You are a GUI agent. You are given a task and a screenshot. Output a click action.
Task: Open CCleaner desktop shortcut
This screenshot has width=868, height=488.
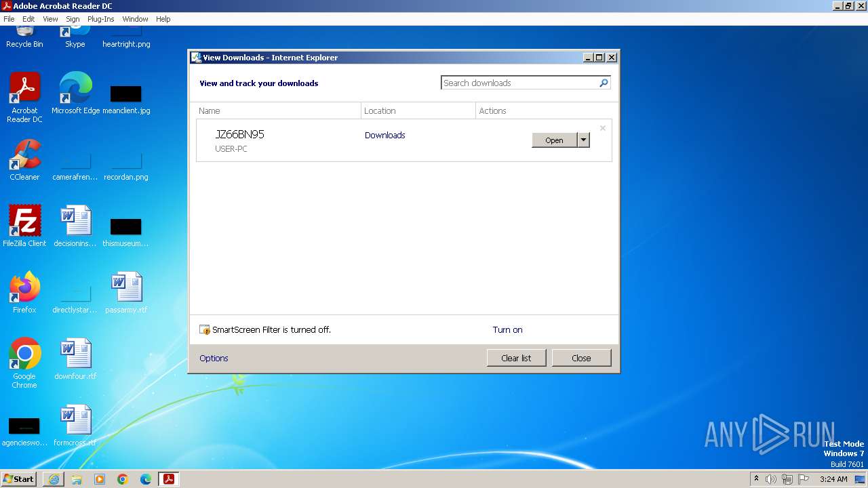click(x=25, y=160)
